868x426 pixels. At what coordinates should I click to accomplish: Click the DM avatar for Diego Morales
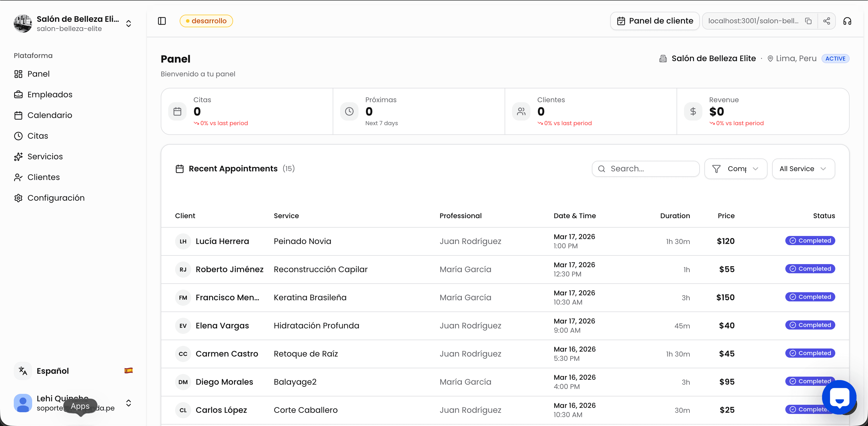[x=183, y=382]
